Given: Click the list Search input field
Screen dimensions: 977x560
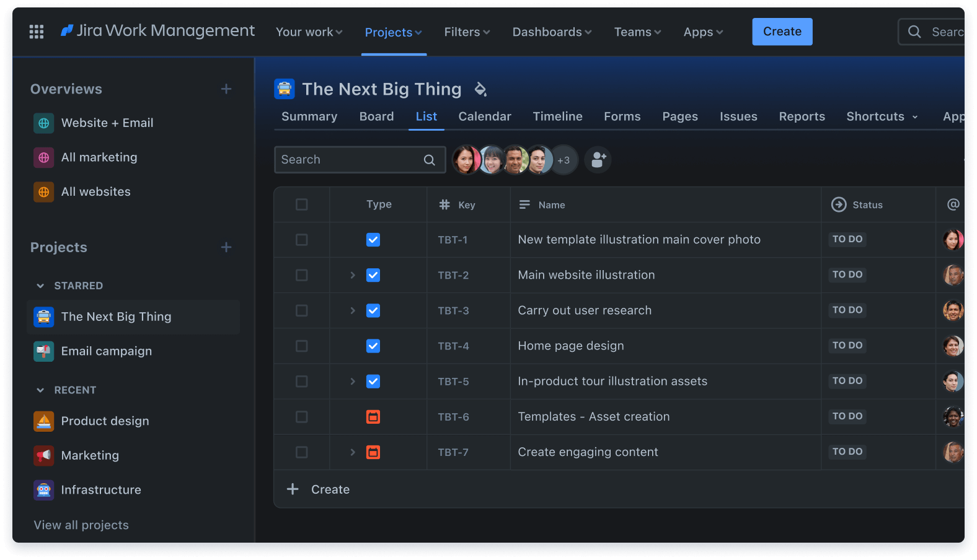Looking at the screenshot, I should (x=350, y=160).
